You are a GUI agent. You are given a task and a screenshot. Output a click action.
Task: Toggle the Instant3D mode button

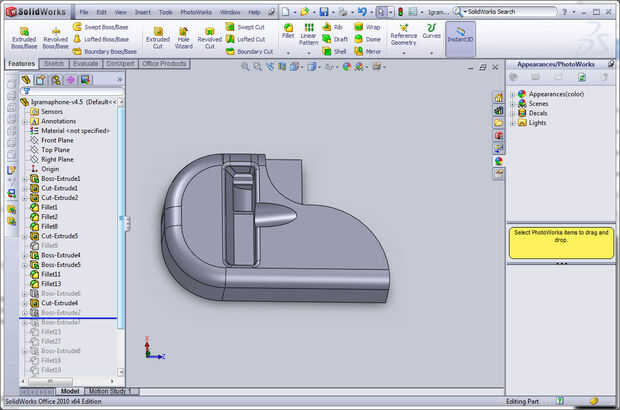tap(460, 36)
